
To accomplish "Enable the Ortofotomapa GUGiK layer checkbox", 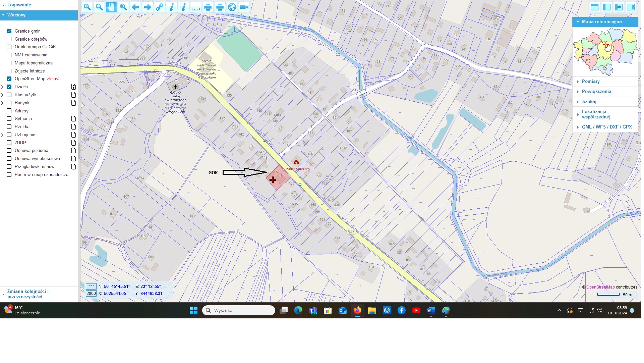I will [9, 47].
